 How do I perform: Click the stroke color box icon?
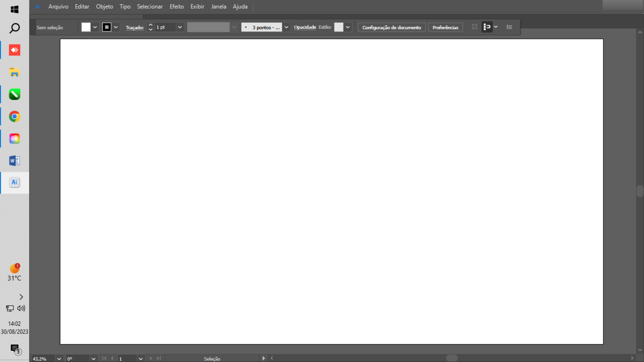click(107, 27)
